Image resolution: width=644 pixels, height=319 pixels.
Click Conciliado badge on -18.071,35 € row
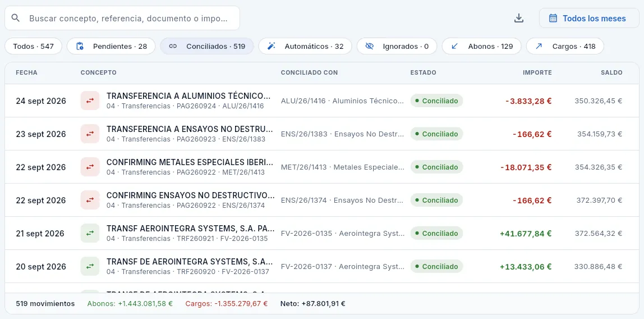436,167
